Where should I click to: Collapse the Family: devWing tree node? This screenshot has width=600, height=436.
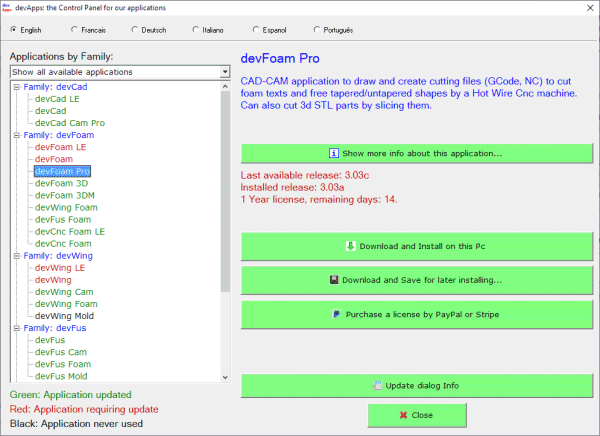[x=16, y=256]
